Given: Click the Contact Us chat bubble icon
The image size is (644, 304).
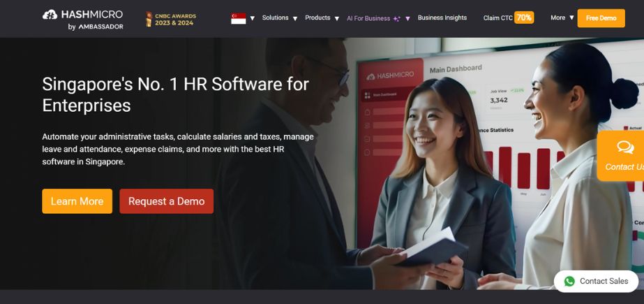Looking at the screenshot, I should [x=625, y=147].
